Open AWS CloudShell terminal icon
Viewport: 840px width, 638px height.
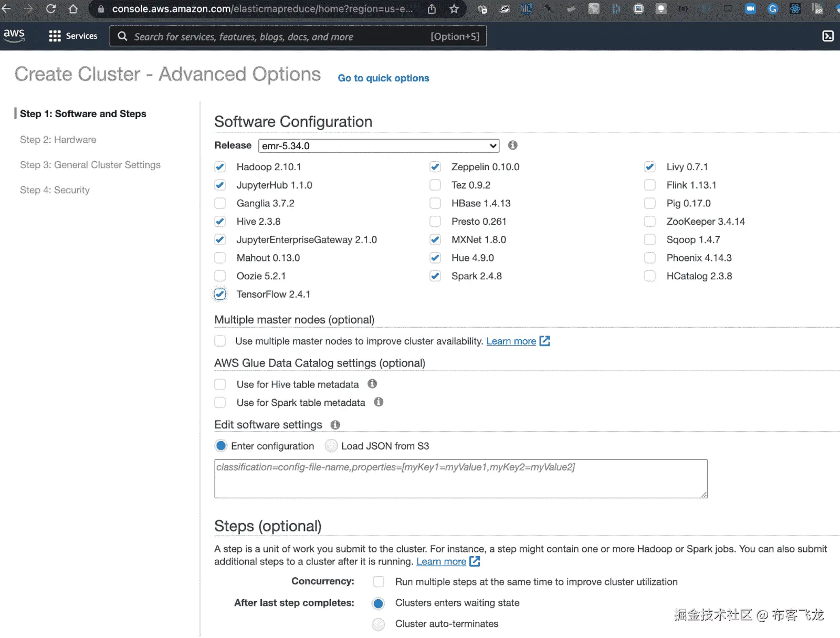tap(827, 36)
